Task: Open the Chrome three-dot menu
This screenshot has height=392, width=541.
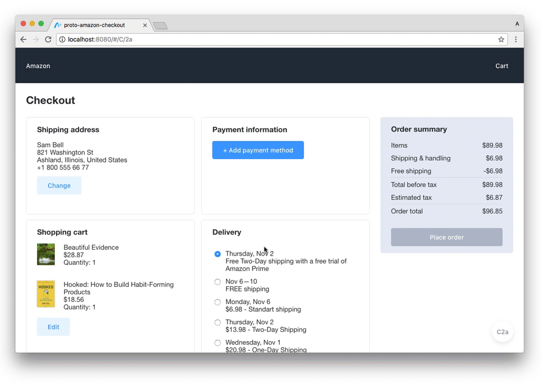Action: (x=516, y=39)
